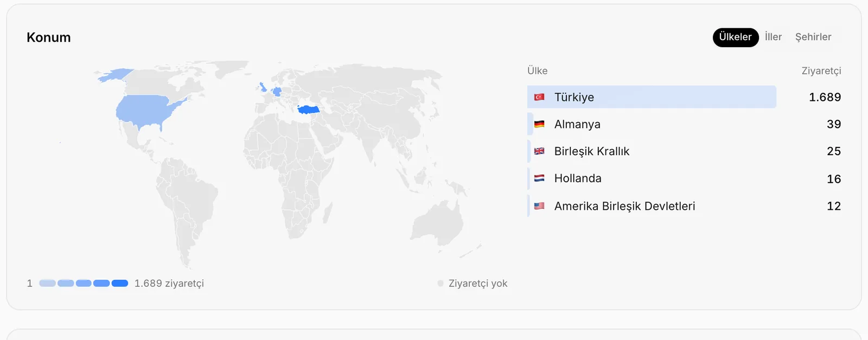Click the Amerika Birleşik Devletleri flag icon

[539, 206]
